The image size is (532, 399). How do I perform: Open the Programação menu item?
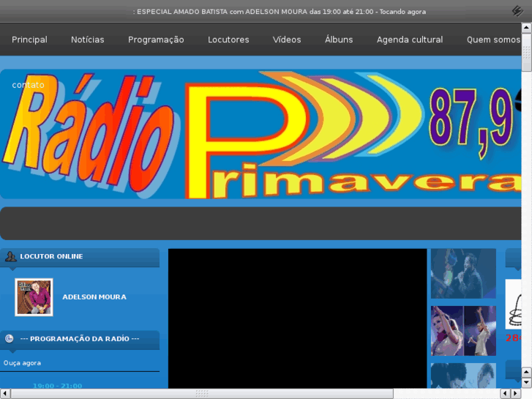(156, 40)
